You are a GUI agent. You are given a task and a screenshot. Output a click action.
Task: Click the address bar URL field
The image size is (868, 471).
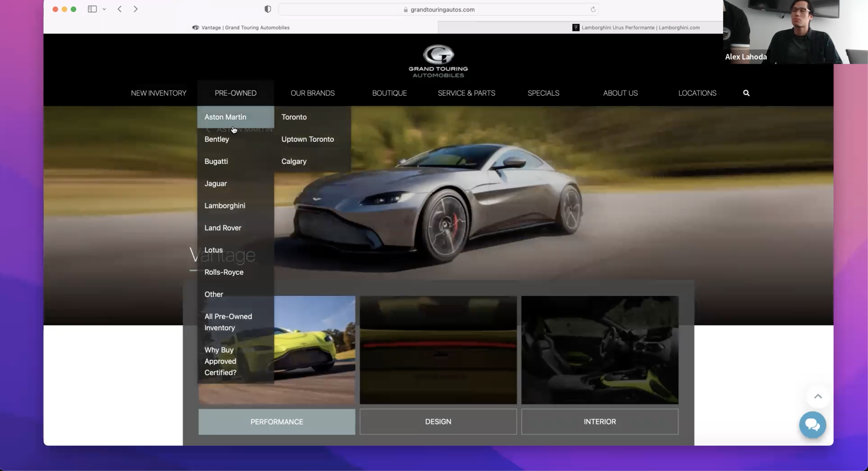click(442, 10)
